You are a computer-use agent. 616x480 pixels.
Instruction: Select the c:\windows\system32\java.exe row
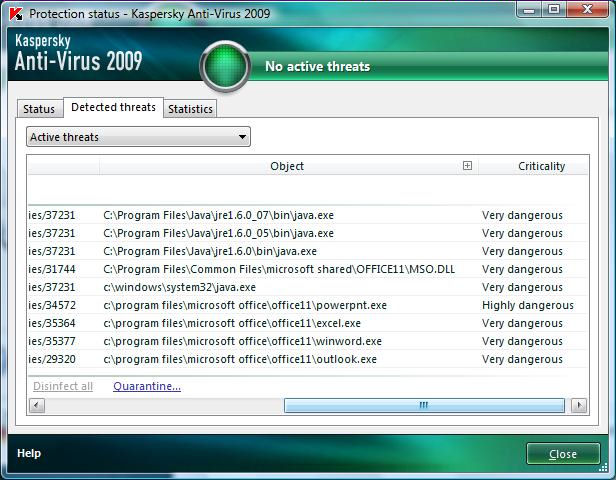coord(308,288)
